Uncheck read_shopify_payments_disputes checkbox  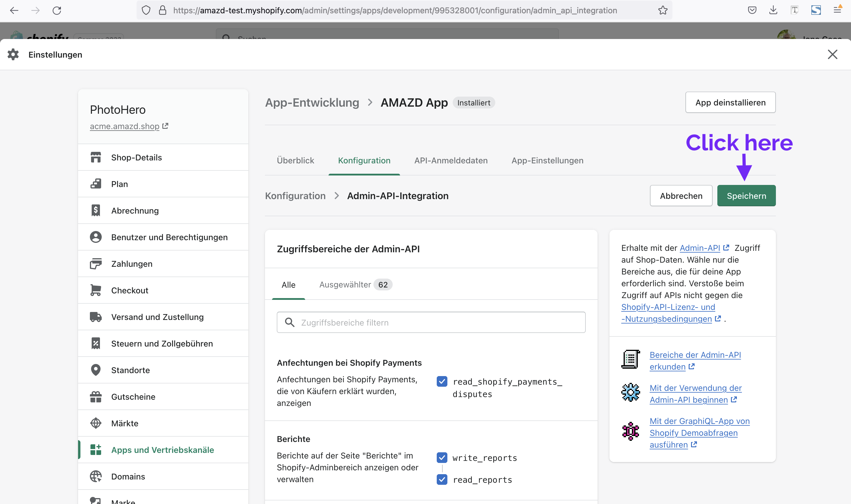point(442,381)
